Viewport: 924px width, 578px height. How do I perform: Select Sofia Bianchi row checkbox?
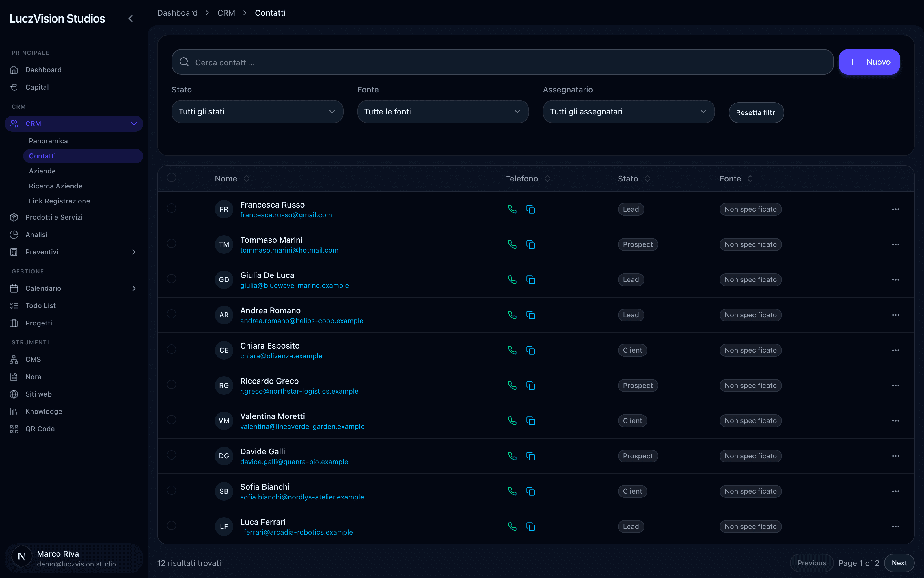click(x=172, y=490)
